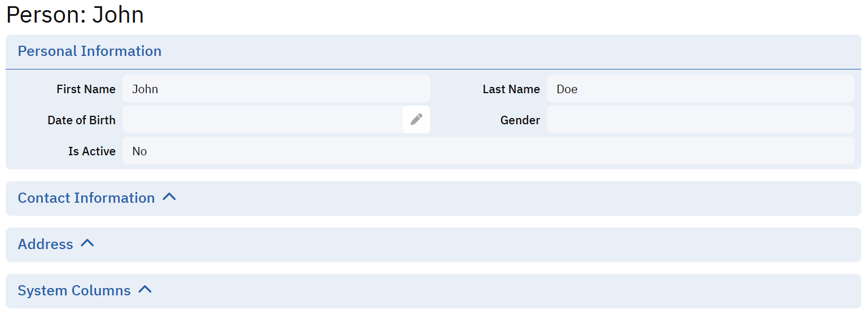
Task: Click the chevron beside System Columns
Action: 145,290
